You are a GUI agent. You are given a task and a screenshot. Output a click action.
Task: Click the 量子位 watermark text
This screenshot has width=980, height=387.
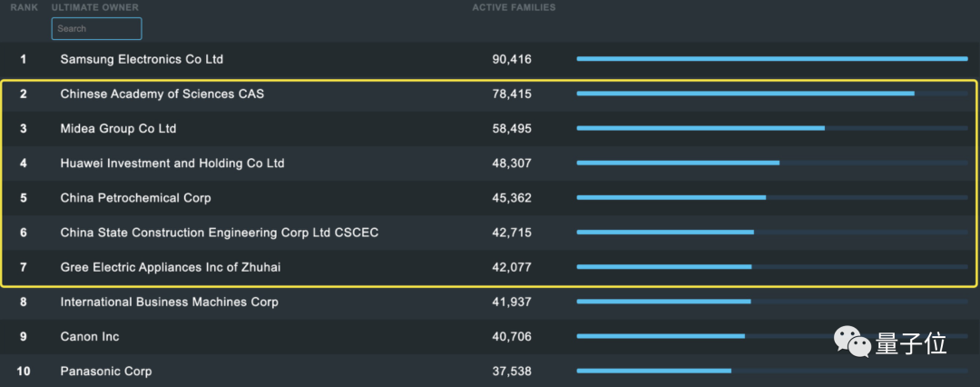coord(911,343)
